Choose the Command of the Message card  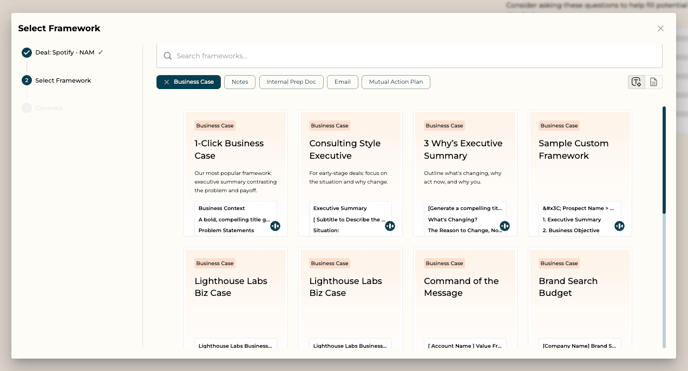(465, 298)
